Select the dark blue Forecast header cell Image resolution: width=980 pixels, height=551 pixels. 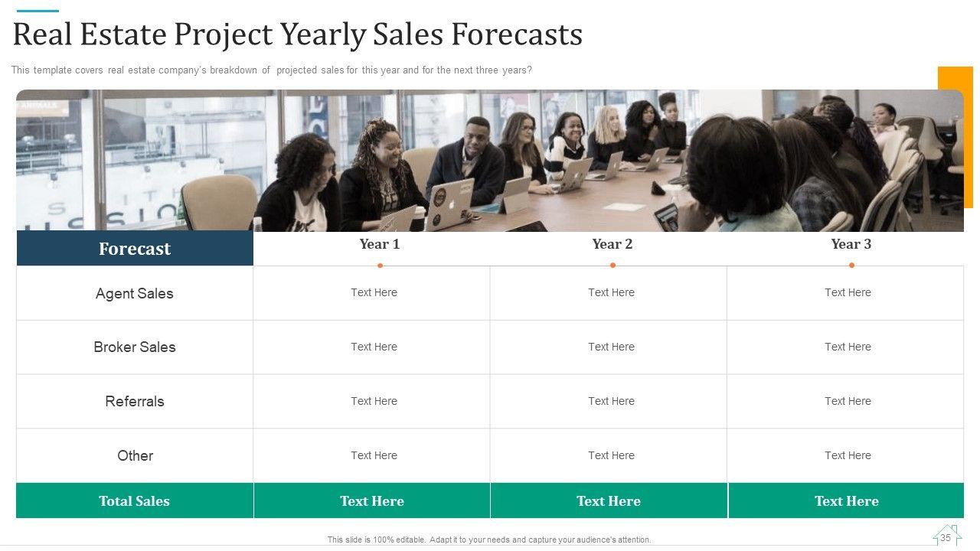pyautogui.click(x=135, y=249)
